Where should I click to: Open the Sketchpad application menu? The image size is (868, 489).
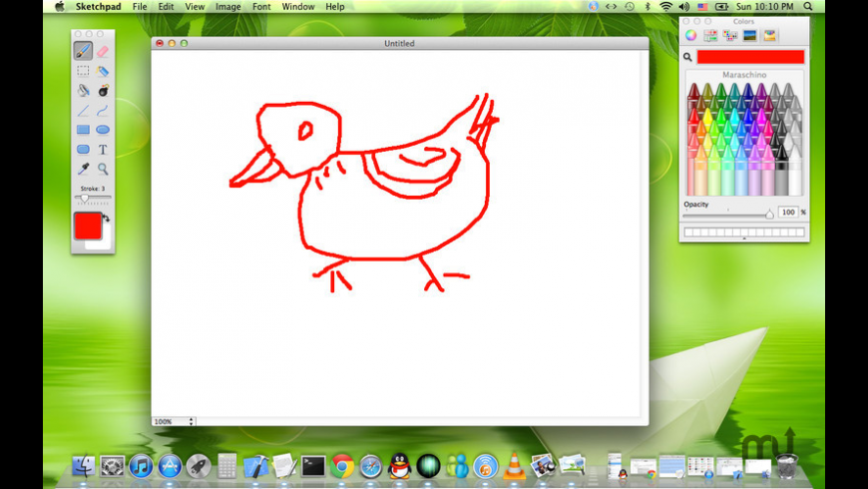[x=98, y=7]
